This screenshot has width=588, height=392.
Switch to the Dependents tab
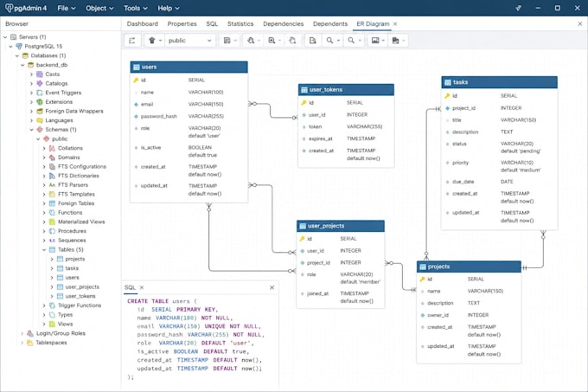[330, 23]
